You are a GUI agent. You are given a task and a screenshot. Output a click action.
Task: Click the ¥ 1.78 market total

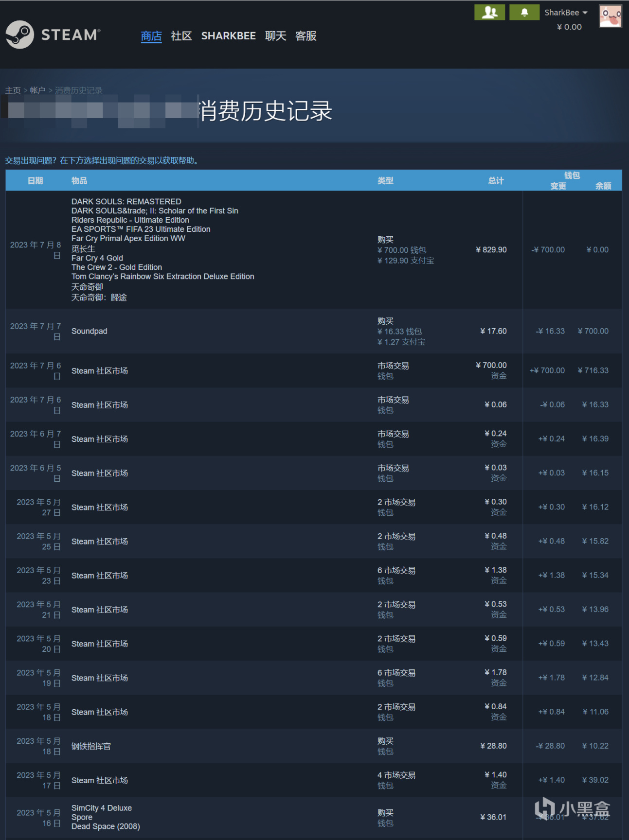pyautogui.click(x=496, y=673)
